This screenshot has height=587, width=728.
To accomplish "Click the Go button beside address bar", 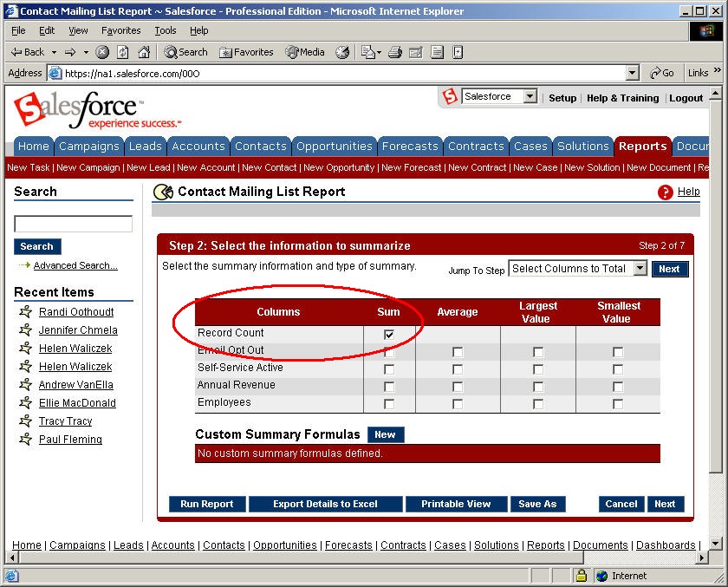I will click(x=662, y=73).
